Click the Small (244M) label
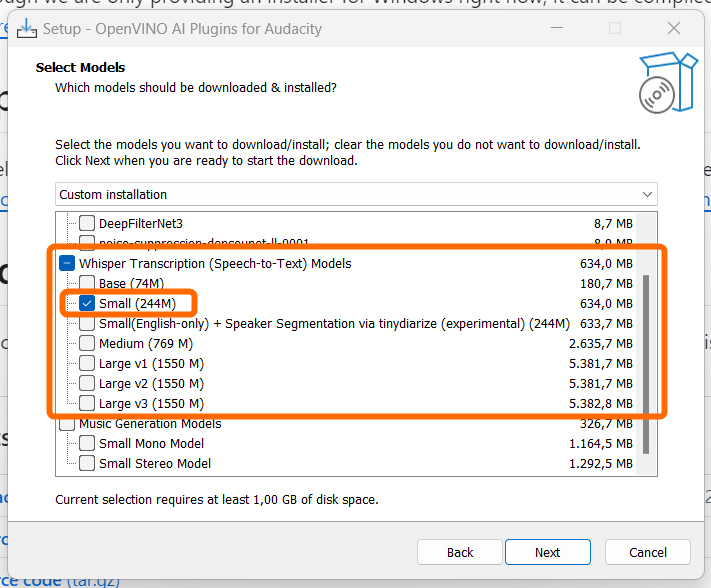Viewport: 711px width, 588px height. pyautogui.click(x=137, y=303)
